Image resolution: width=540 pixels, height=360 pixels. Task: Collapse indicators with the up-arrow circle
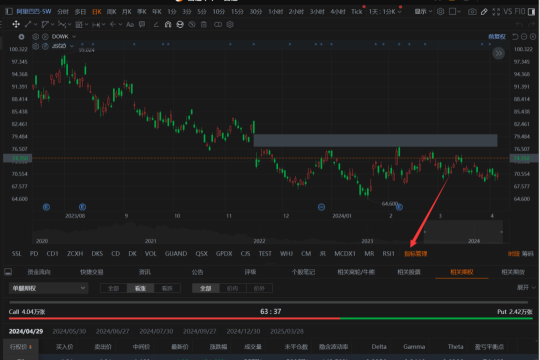tap(21, 37)
